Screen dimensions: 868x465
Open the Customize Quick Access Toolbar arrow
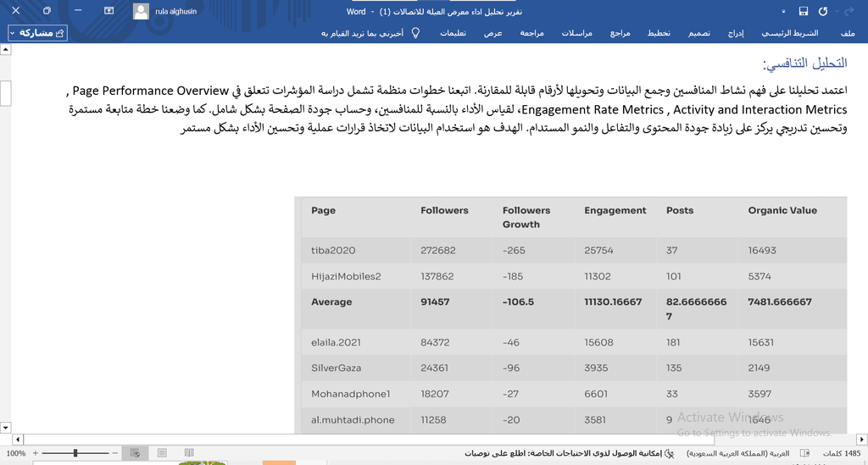[x=783, y=11]
